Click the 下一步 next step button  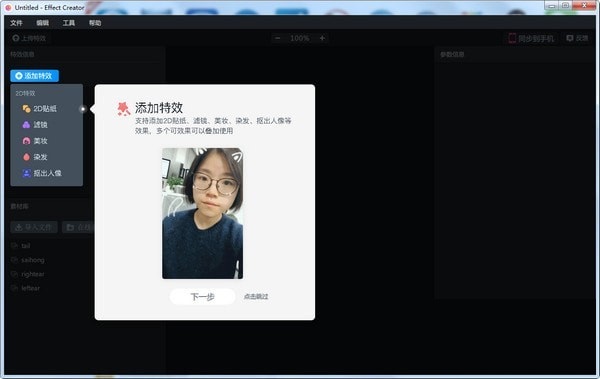[x=202, y=297]
